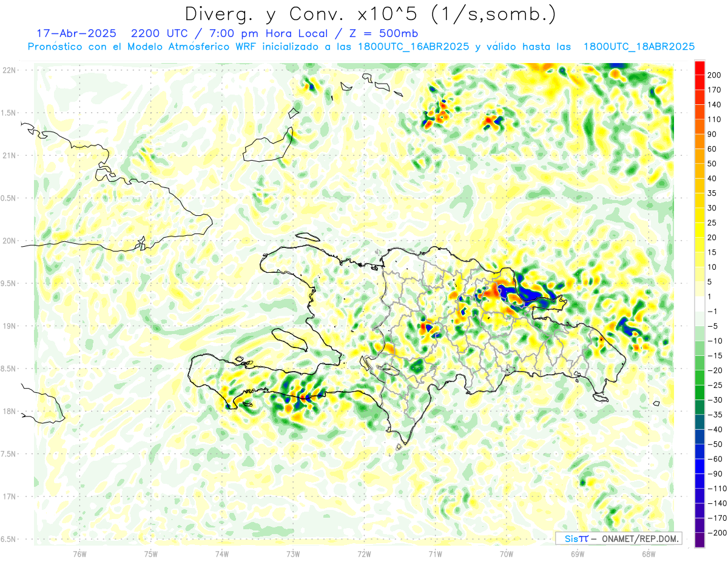The width and height of the screenshot is (728, 562).
Task: Pick the blue color band between -60 and -90
Action: [699, 467]
